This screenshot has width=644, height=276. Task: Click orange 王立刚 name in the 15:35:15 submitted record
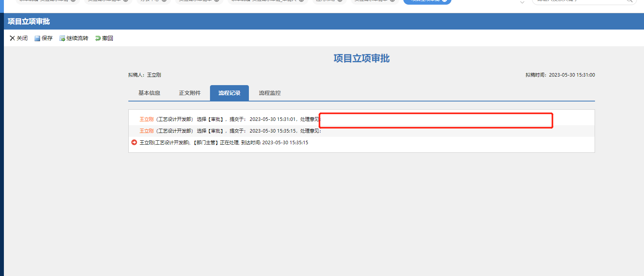147,131
